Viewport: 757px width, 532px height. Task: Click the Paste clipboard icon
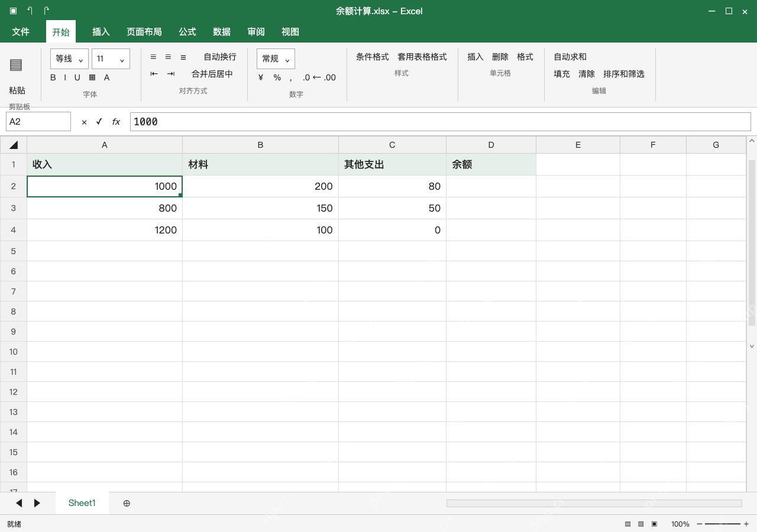coord(16,65)
